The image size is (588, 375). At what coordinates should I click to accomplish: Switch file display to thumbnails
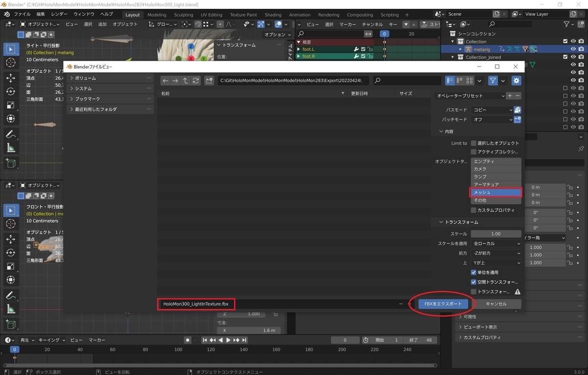click(x=469, y=81)
